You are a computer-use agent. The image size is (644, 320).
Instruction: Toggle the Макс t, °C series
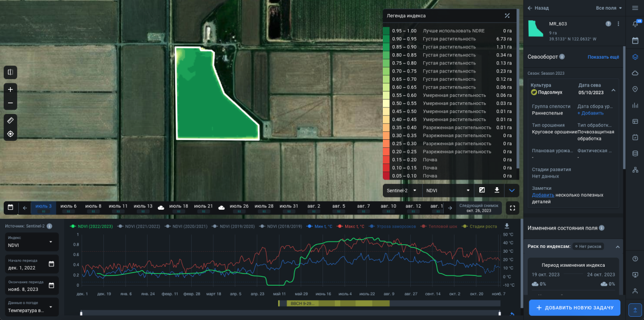(350, 226)
